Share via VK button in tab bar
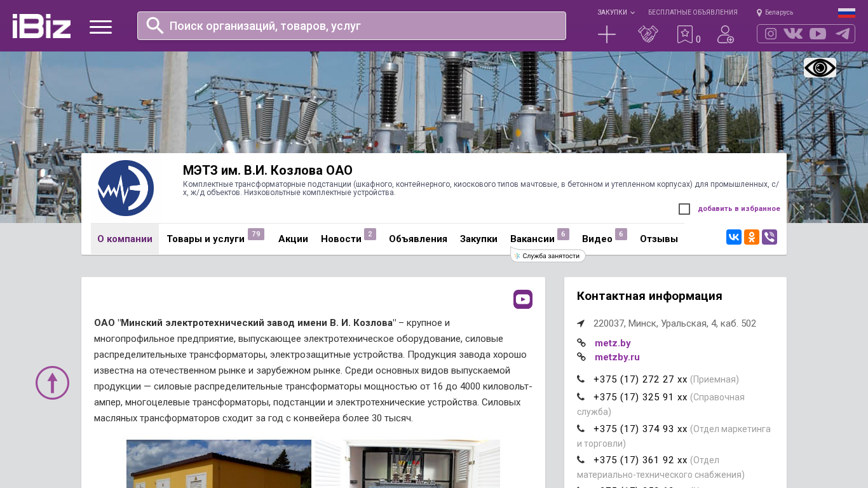Image resolution: width=868 pixels, height=488 pixels. (734, 237)
